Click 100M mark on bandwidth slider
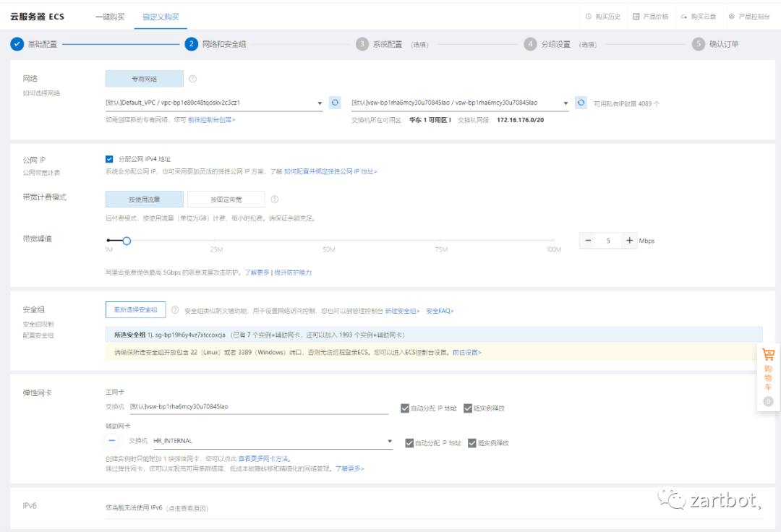The image size is (781, 532). click(x=553, y=249)
